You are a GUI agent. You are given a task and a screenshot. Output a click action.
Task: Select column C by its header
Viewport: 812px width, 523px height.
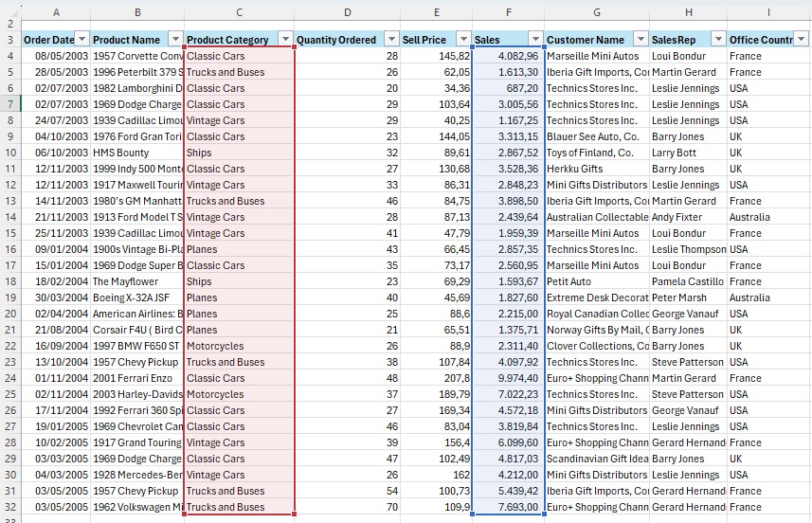tap(239, 12)
